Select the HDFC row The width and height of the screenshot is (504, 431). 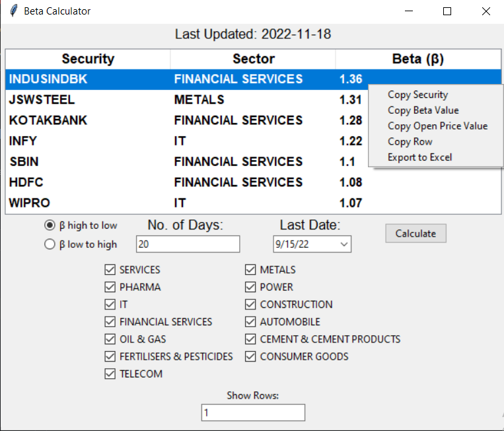pyautogui.click(x=253, y=182)
